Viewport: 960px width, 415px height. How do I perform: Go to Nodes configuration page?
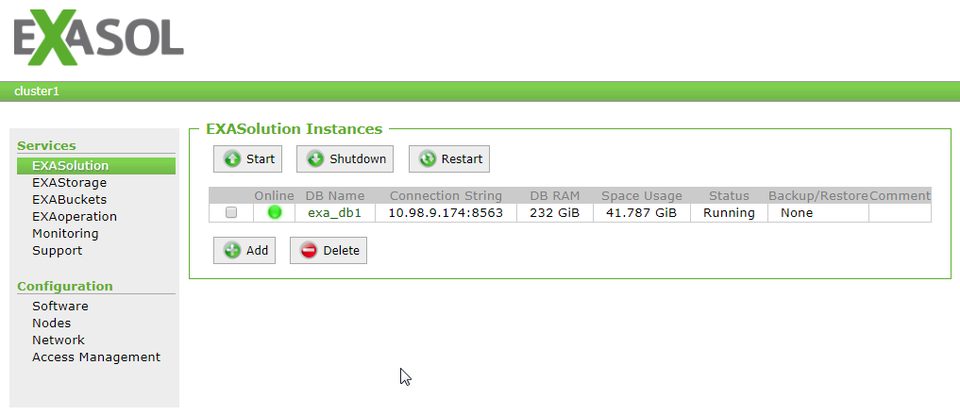point(52,324)
